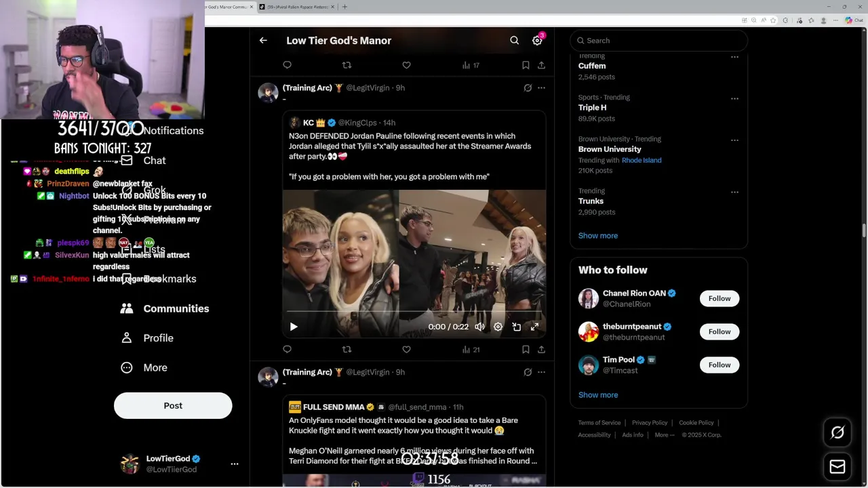Open the floating Messages envelope button
Screen dimensions: 868x488
tap(837, 467)
